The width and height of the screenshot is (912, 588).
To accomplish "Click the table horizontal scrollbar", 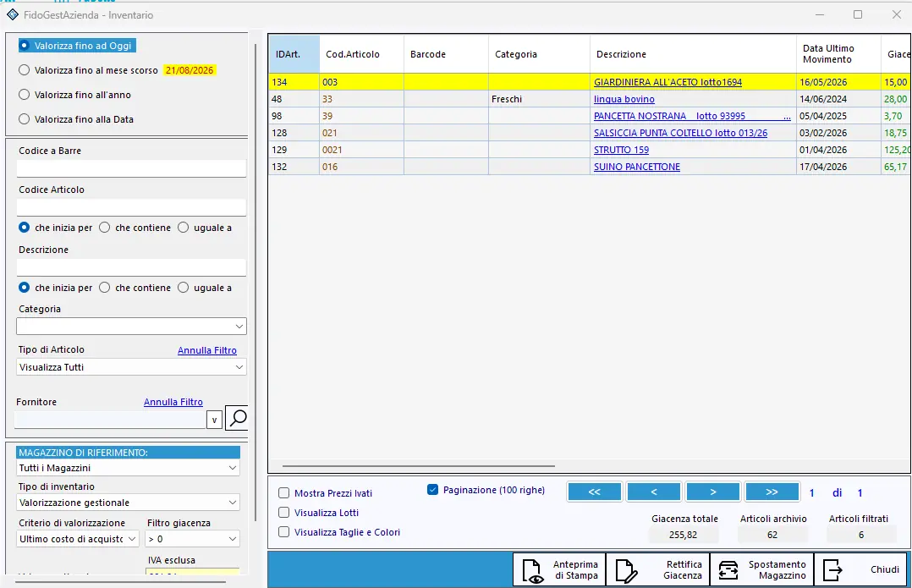I will click(419, 466).
